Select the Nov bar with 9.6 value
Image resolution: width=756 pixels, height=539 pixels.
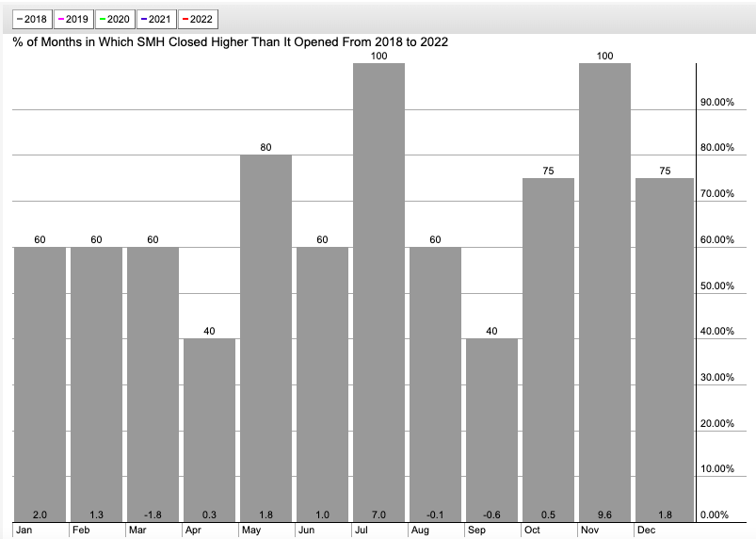click(604, 292)
